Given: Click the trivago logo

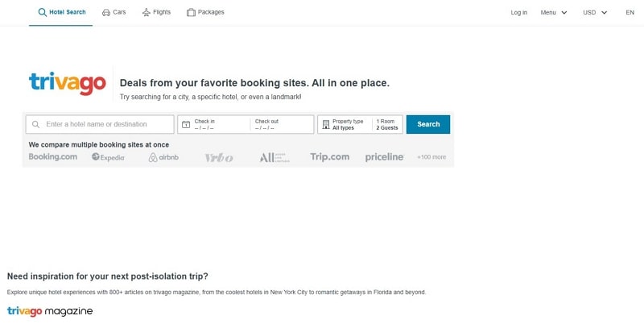Looking at the screenshot, I should click(x=68, y=83).
